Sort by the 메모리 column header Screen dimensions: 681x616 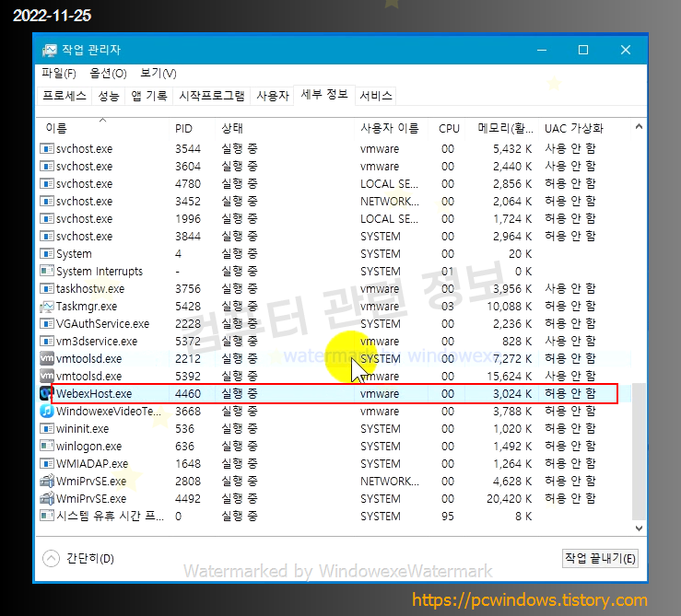click(x=501, y=128)
